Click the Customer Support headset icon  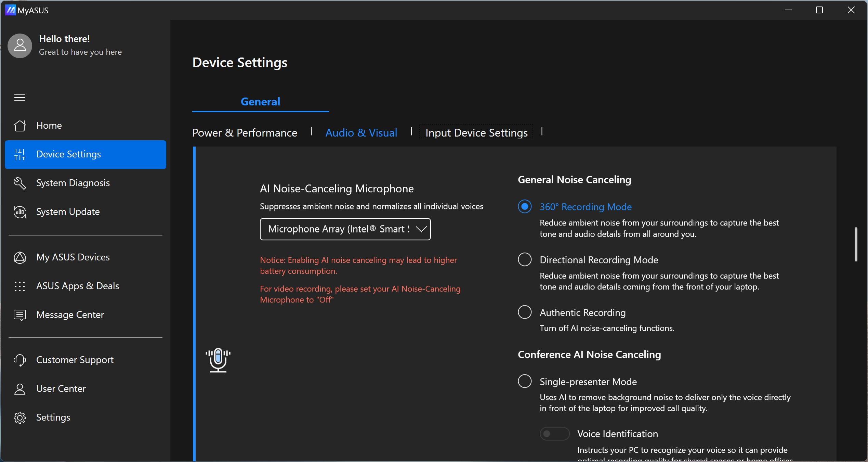pyautogui.click(x=19, y=360)
